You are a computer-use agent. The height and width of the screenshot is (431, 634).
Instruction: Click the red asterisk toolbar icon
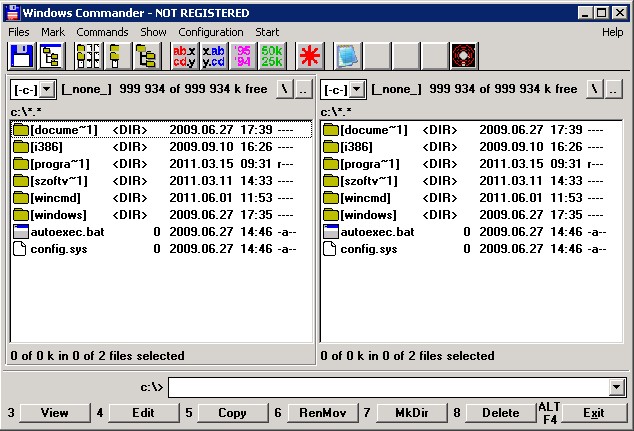310,56
